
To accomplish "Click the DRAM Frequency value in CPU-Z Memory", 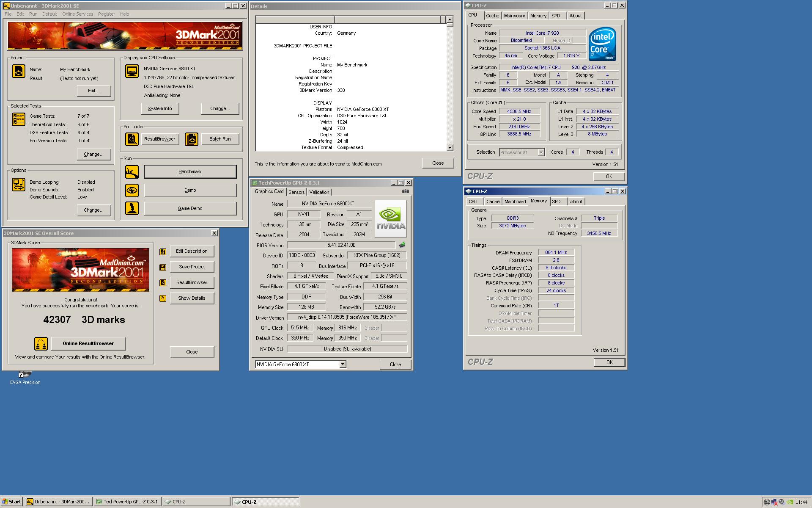I will click(556, 252).
